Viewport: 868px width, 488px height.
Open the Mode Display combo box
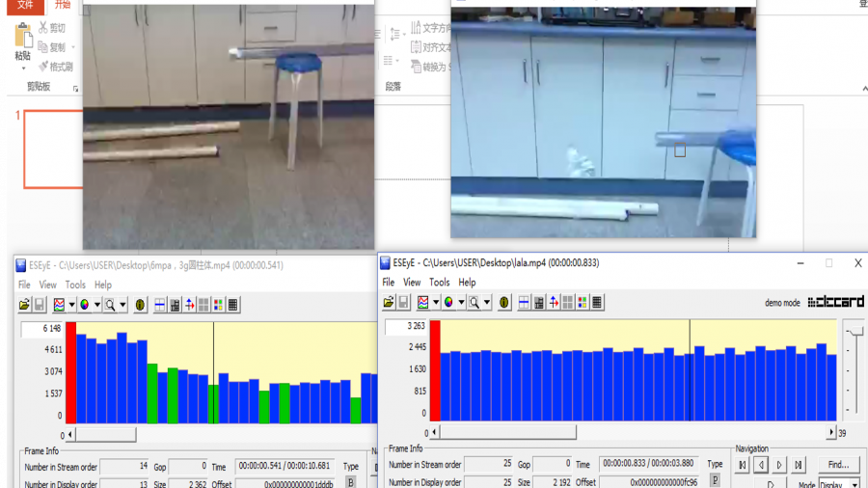pos(839,484)
